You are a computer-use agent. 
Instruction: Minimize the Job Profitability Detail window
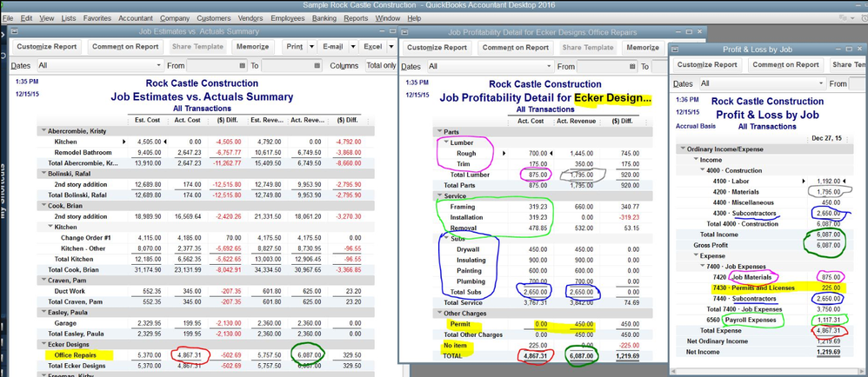[678, 33]
